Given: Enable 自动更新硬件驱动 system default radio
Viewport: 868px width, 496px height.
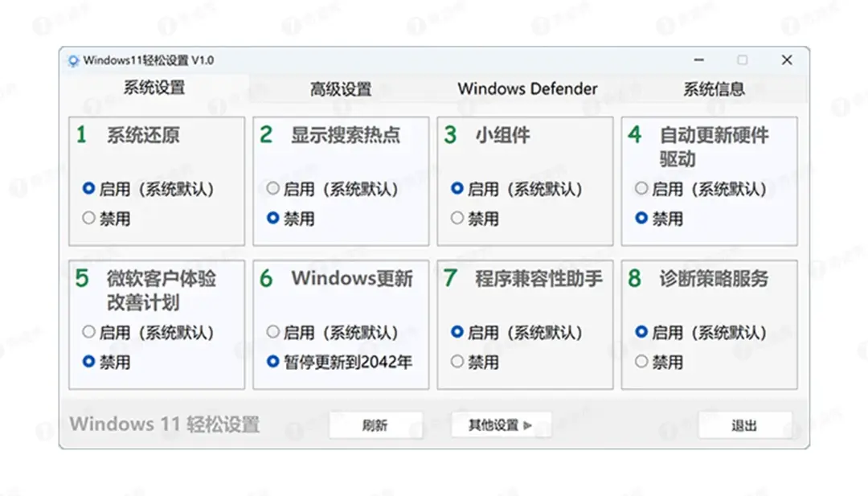Looking at the screenshot, I should point(641,189).
